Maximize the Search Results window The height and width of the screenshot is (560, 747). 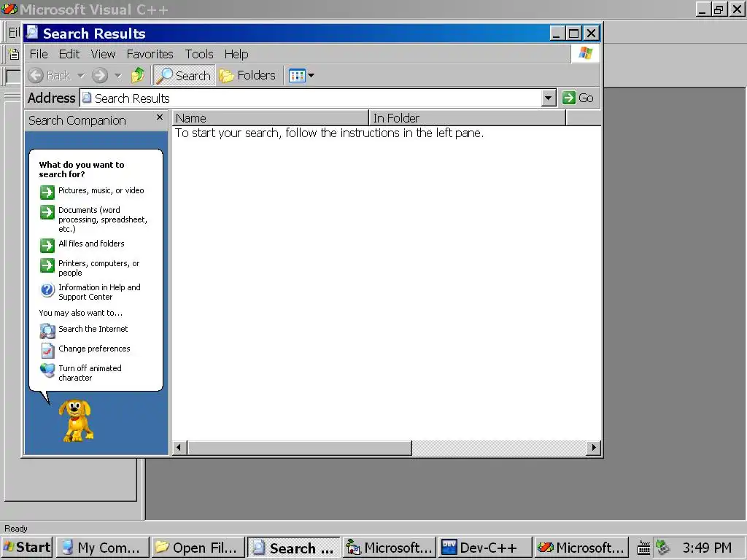(574, 34)
